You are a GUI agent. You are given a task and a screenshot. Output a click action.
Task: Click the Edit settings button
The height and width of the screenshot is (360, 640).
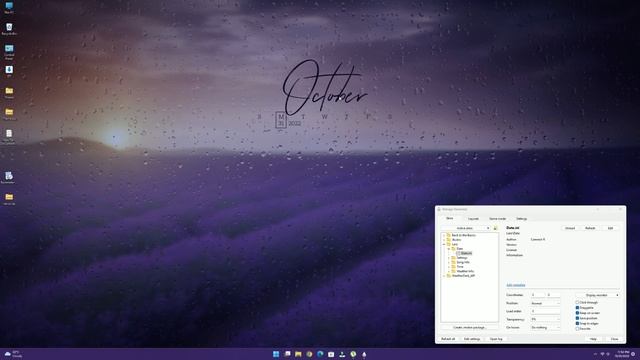[472, 339]
